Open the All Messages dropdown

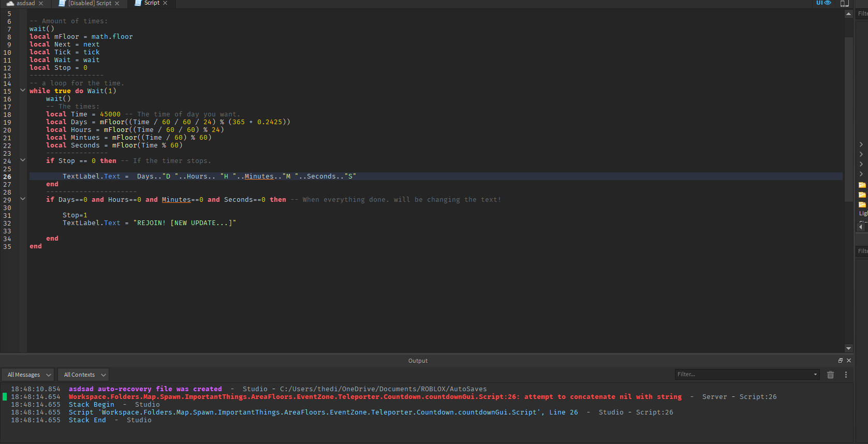[28, 375]
